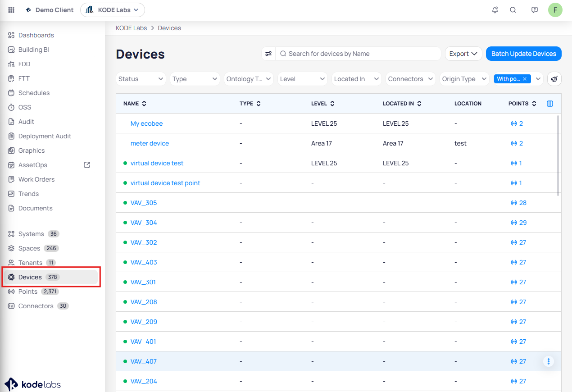
Task: Click the filter settings icon beside search
Action: [268, 54]
